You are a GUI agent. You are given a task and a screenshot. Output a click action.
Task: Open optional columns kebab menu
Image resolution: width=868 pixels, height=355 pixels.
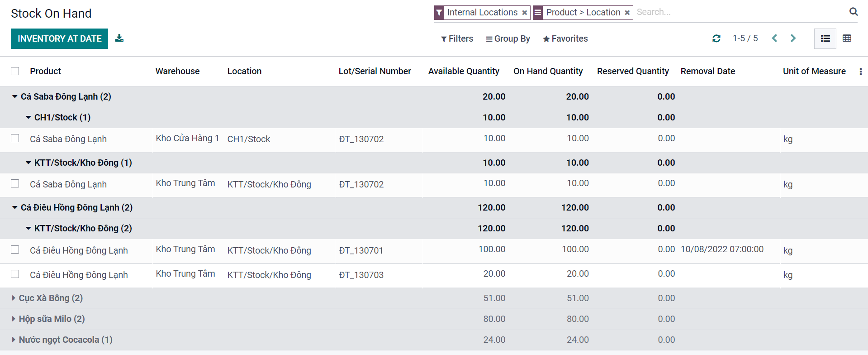coord(860,72)
